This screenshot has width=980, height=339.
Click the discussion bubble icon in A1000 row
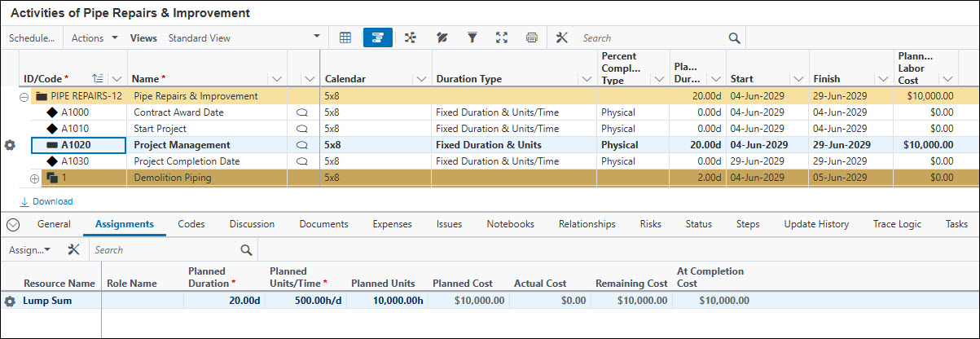point(304,112)
